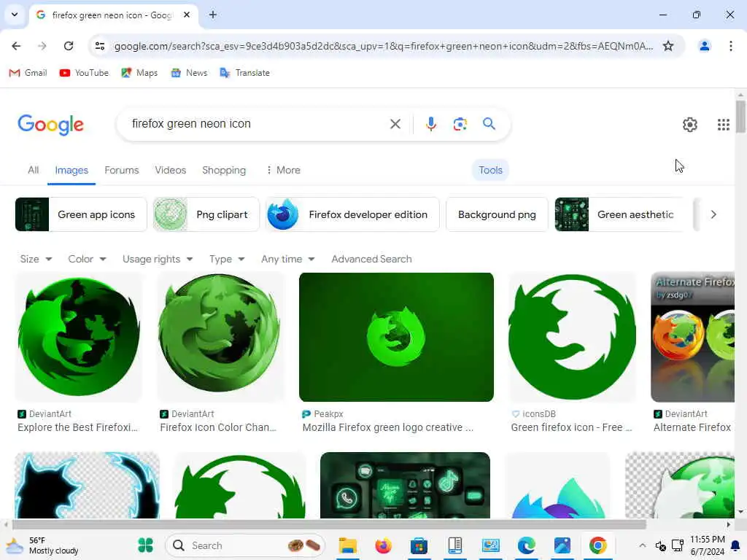Viewport: 747px width, 560px height.
Task: Switch to the Forums tab
Action: 122,170
